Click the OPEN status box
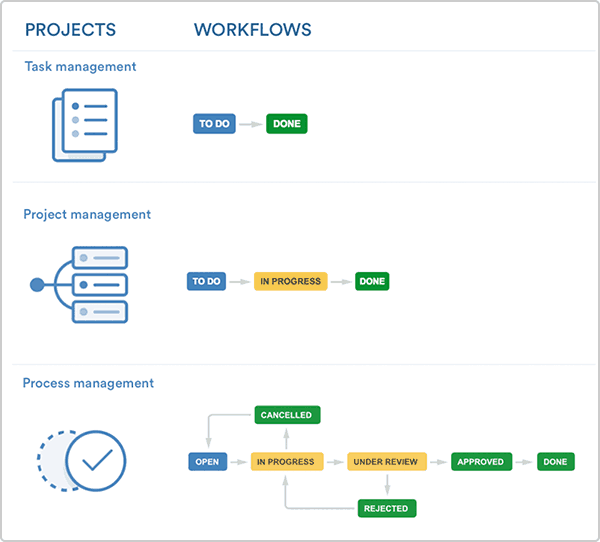 coord(207,462)
